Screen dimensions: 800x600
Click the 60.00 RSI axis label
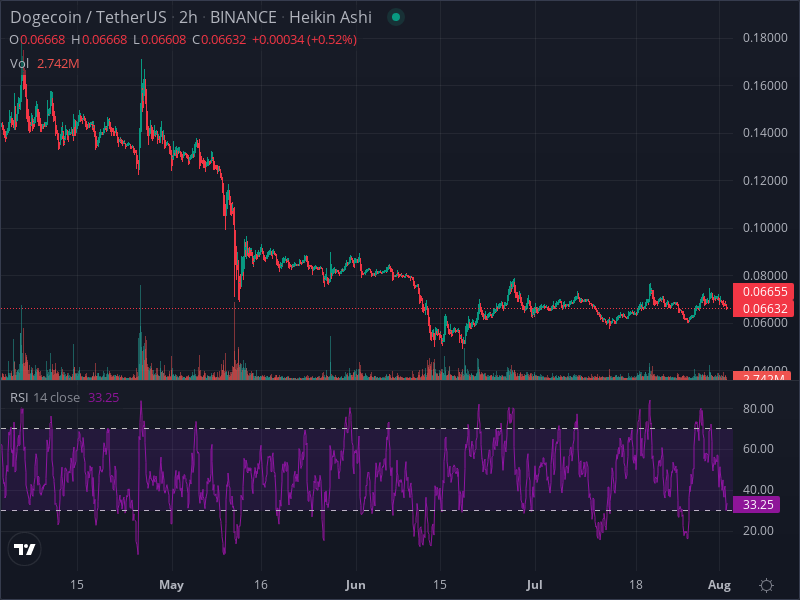coord(758,448)
